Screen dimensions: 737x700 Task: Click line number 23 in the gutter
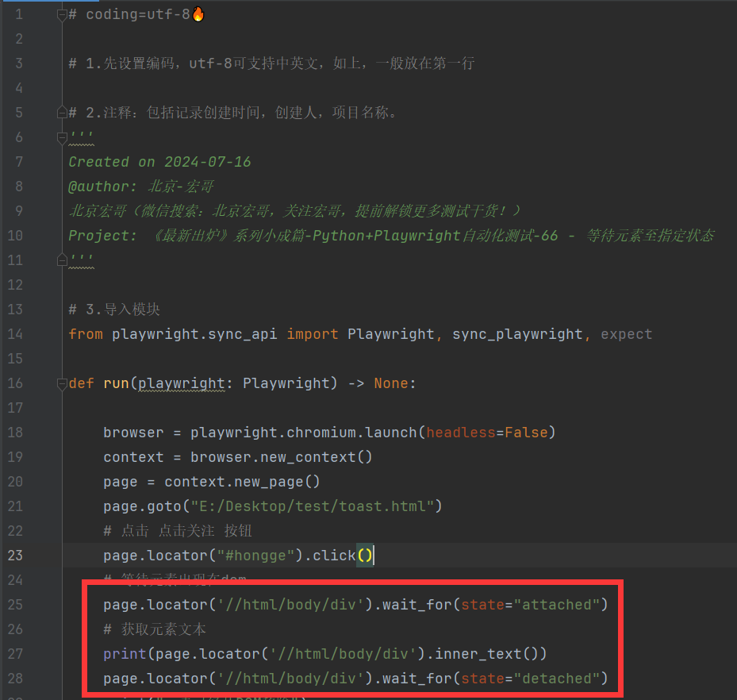click(15, 556)
